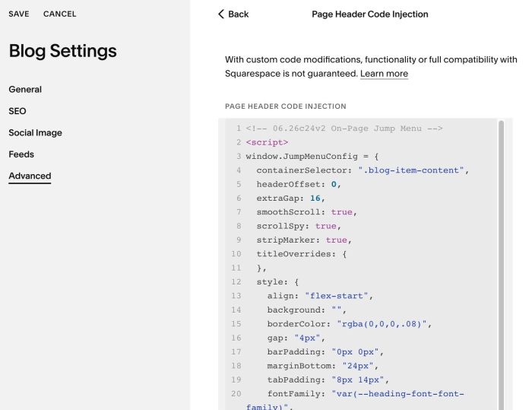Open the SEO settings section

[x=17, y=111]
